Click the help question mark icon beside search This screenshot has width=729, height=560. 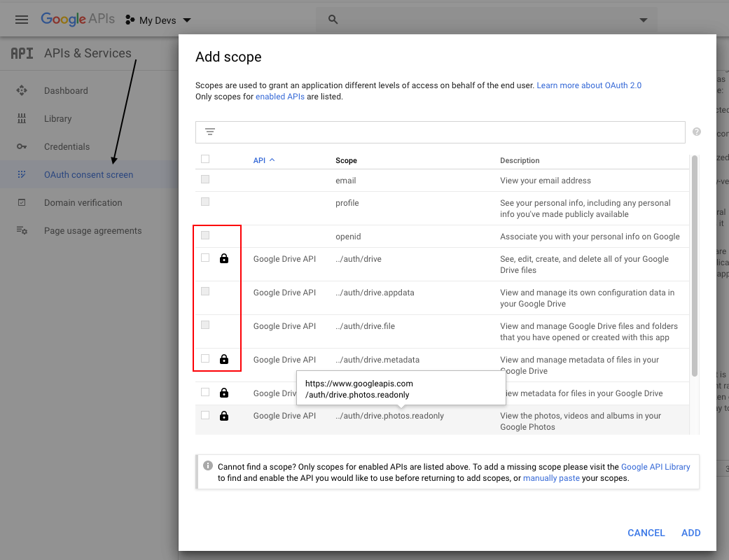click(x=697, y=132)
